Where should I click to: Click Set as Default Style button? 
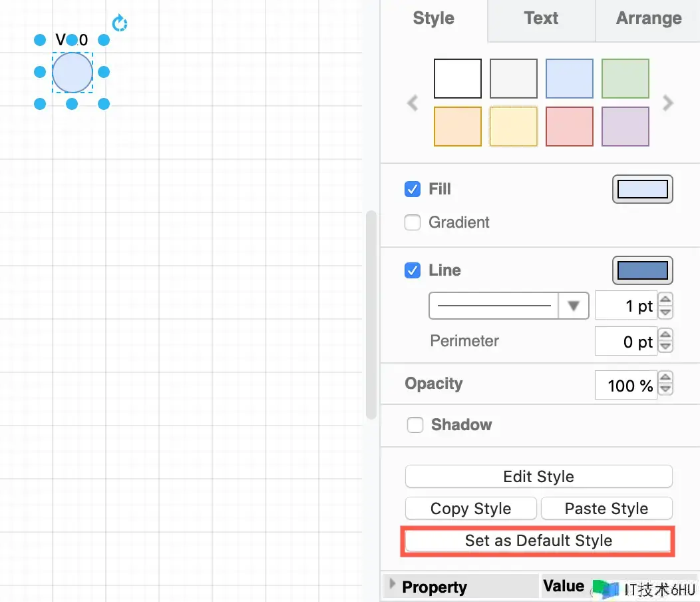(538, 541)
